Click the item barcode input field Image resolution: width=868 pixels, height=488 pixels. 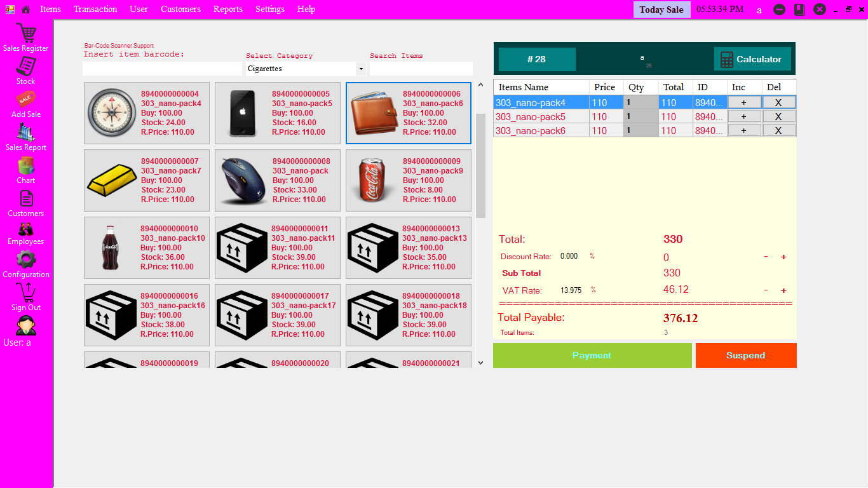162,68
